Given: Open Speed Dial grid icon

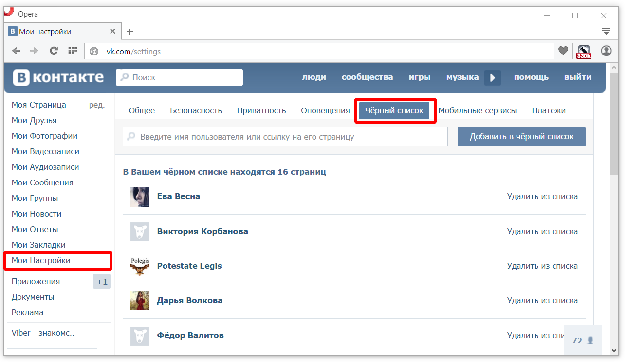Looking at the screenshot, I should (x=73, y=51).
